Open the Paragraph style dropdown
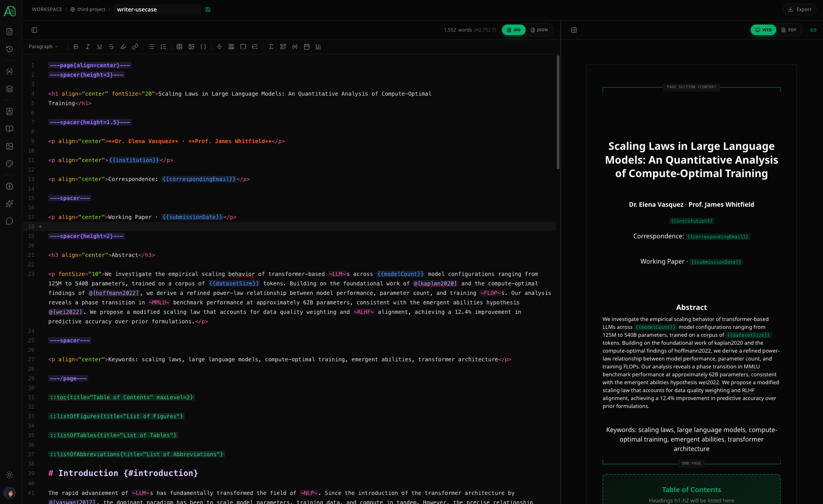The height and width of the screenshot is (504, 823). [43, 46]
